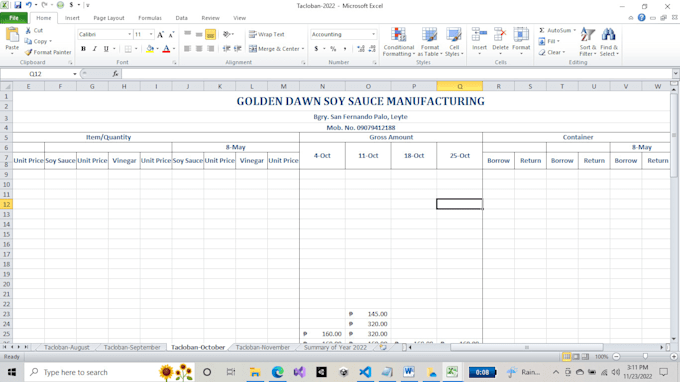Open Find & Select menu
680x382 pixels.
pyautogui.click(x=609, y=42)
